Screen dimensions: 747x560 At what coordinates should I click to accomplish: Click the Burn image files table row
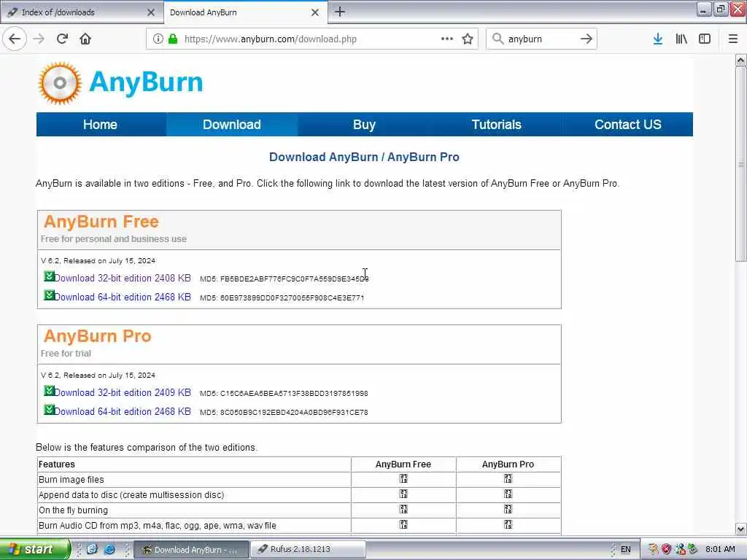298,480
